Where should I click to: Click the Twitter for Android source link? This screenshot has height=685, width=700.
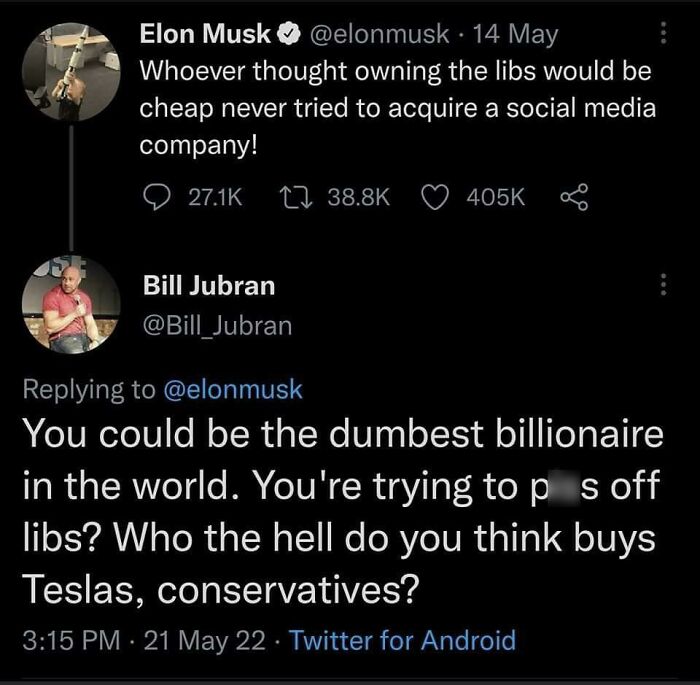point(402,640)
